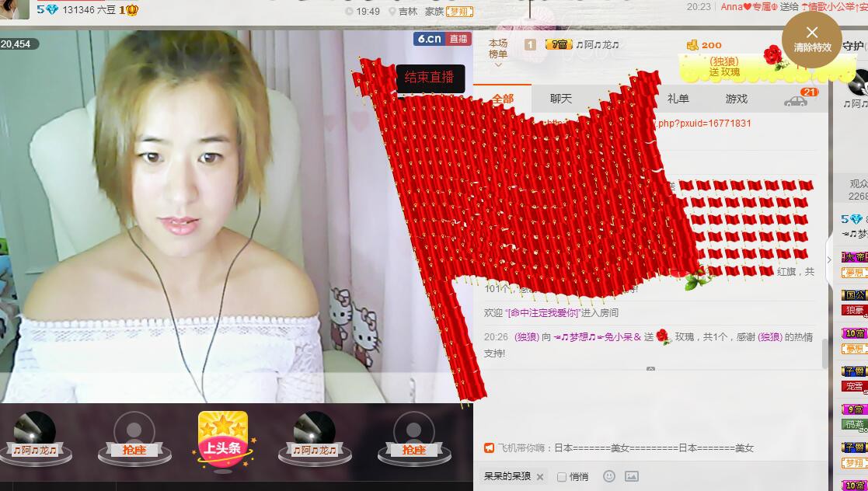Screen dimensions: 868x491
Task: Click the streamer avatar thumbnail at top
Action: pyautogui.click(x=15, y=9)
